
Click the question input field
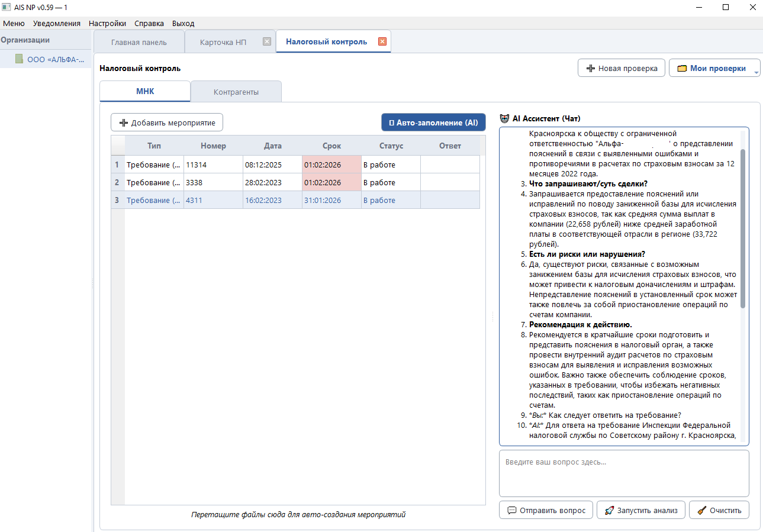pyautogui.click(x=623, y=473)
